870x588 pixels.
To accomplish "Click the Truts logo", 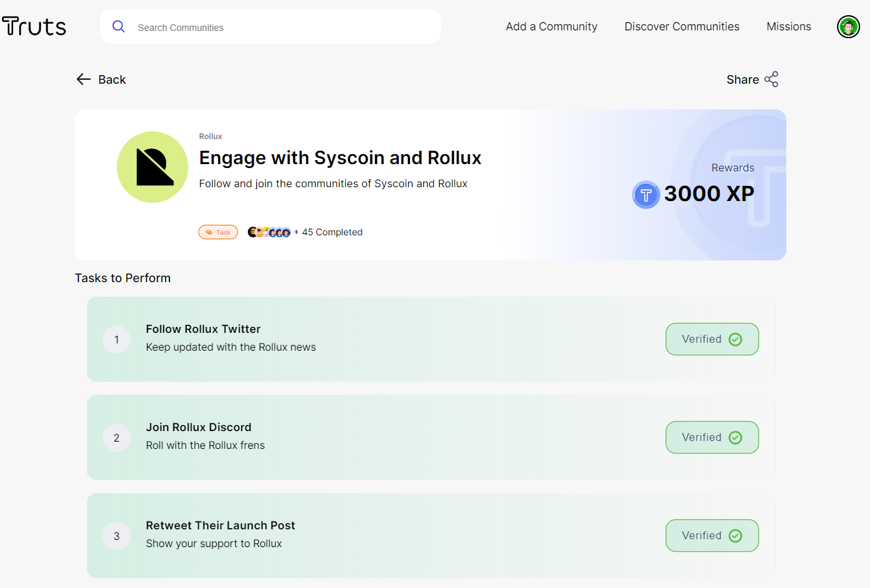I will coord(34,26).
